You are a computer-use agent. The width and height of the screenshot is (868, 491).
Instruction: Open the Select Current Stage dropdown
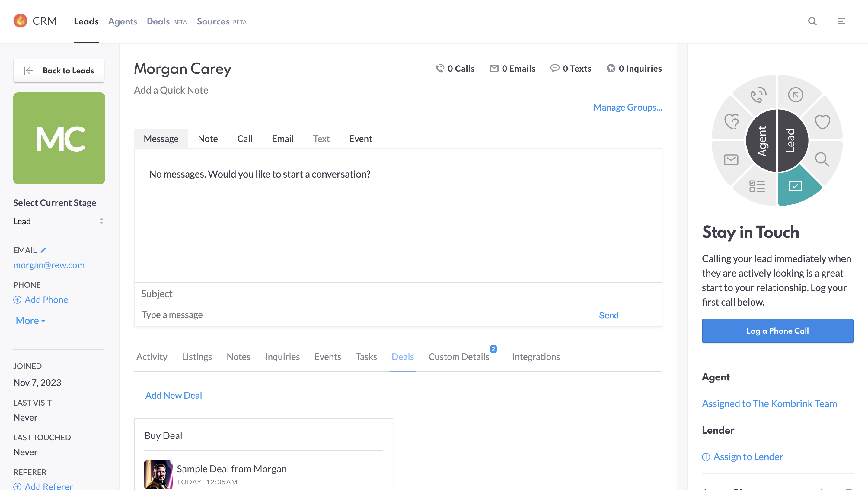click(59, 221)
